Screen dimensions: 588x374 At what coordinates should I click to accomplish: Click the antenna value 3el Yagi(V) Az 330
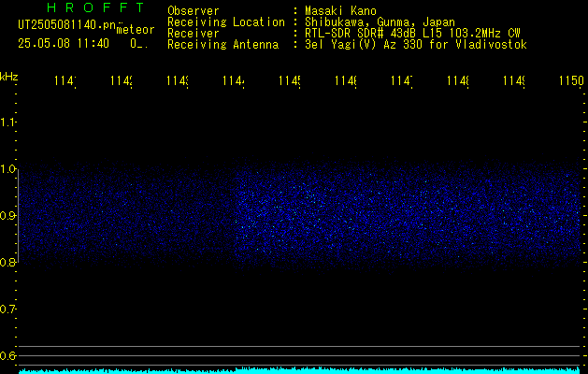366,45
